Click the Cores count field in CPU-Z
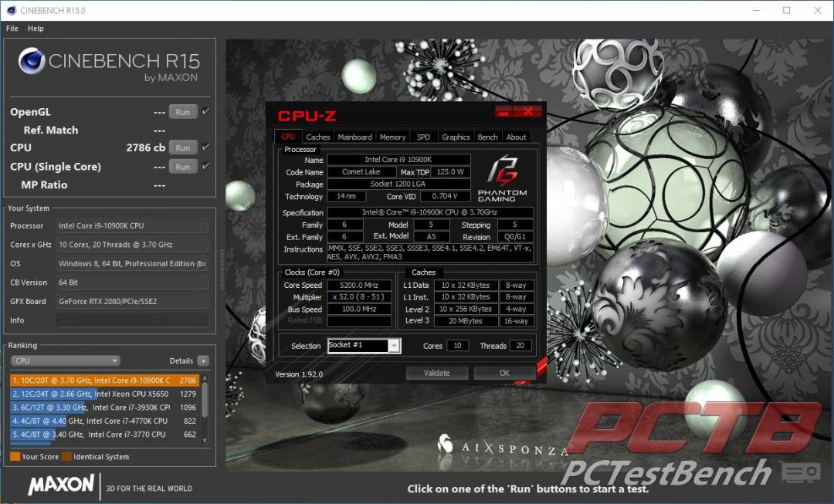The image size is (834, 504). [x=457, y=346]
